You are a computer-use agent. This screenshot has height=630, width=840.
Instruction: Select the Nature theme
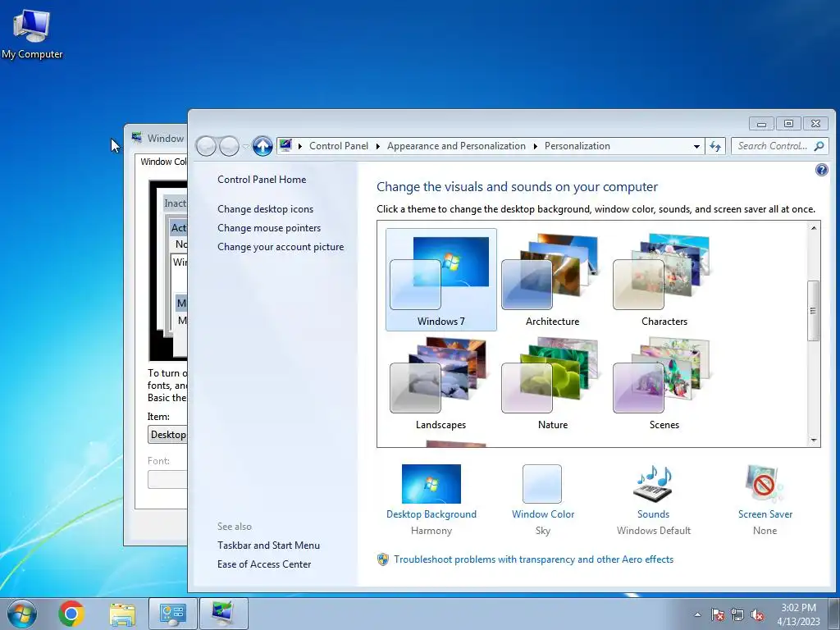[552, 383]
